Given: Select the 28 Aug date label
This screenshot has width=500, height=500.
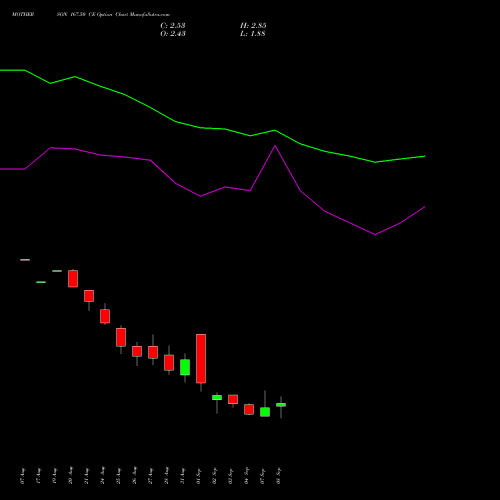Looking at the screenshot, I should tap(166, 476).
